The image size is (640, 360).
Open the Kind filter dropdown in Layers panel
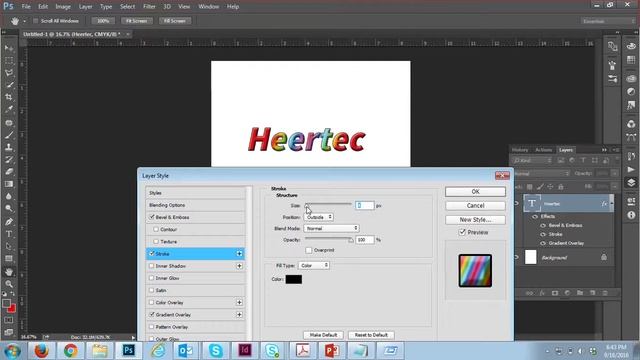click(532, 161)
